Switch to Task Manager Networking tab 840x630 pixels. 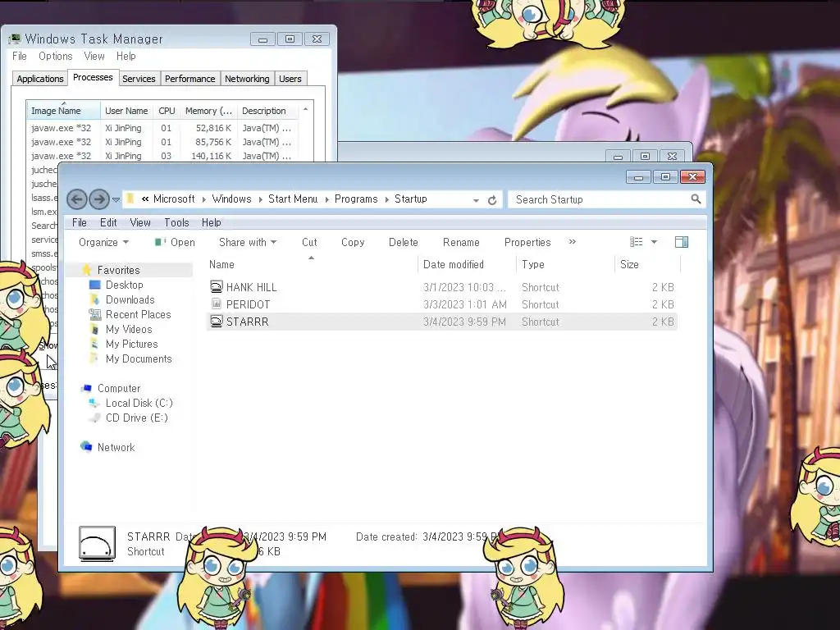pyautogui.click(x=247, y=79)
